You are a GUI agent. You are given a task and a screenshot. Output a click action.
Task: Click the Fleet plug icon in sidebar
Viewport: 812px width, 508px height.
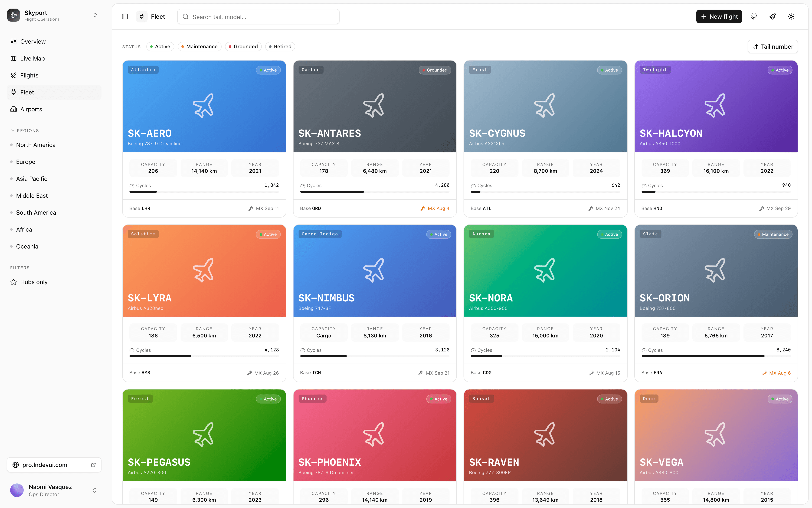pos(13,92)
